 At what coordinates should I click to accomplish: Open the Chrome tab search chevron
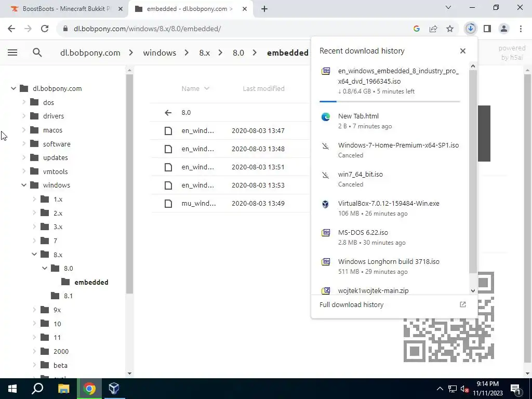pyautogui.click(x=448, y=7)
